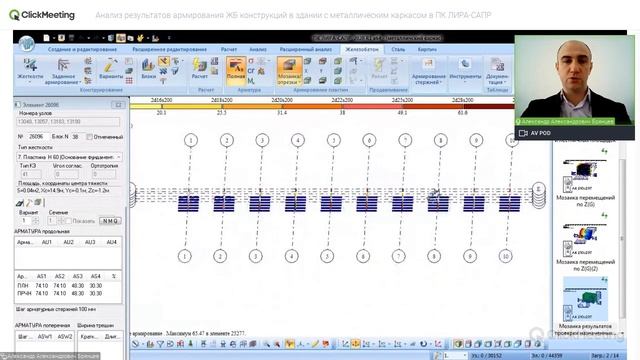Click the Блок N field
Image resolution: width=640 pixels, height=360 pixels.
[78, 137]
